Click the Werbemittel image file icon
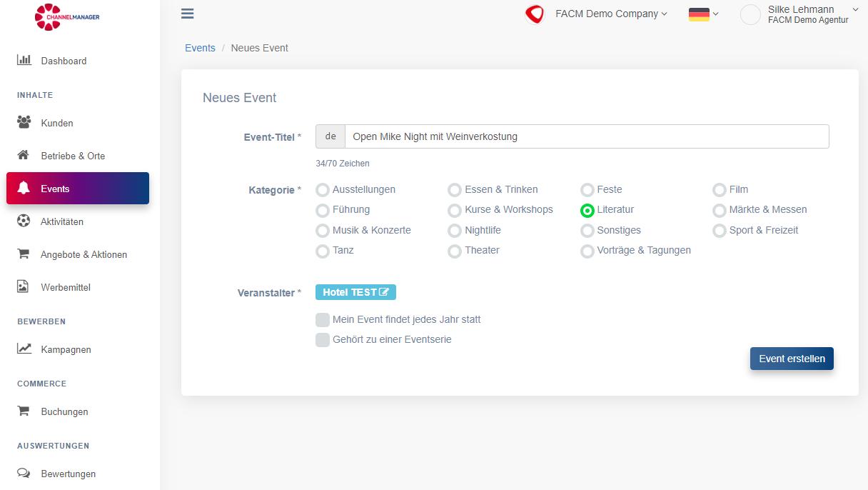The height and width of the screenshot is (490, 868). point(24,286)
